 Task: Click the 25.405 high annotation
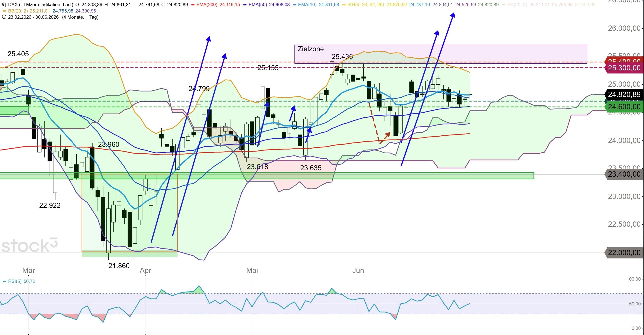18,54
